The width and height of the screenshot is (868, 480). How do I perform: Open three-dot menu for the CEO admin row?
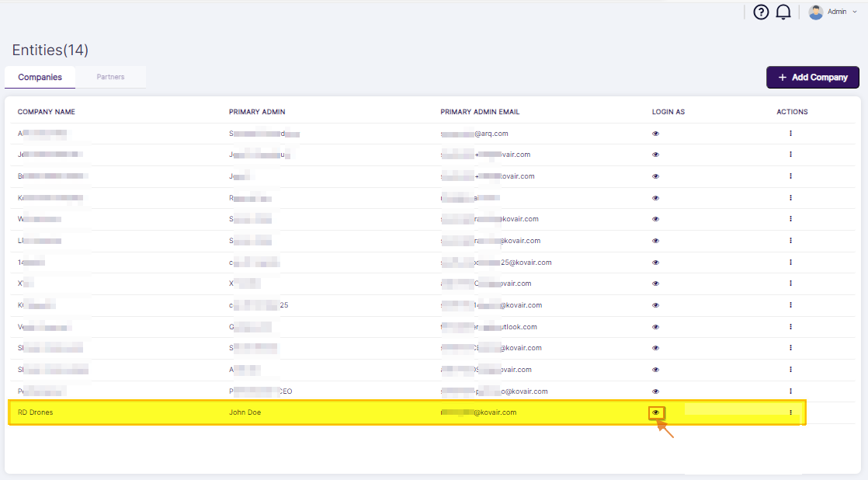(790, 391)
